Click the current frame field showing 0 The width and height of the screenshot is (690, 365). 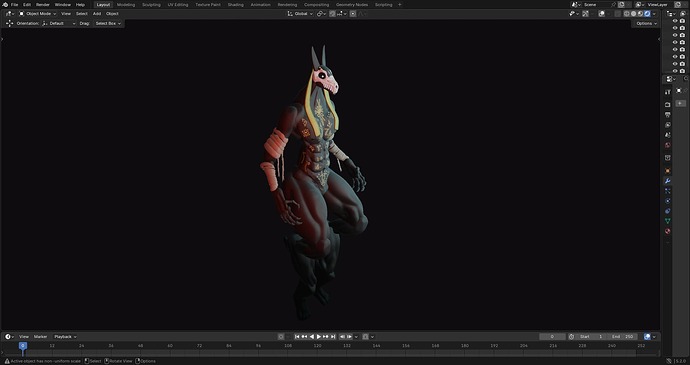coord(552,336)
